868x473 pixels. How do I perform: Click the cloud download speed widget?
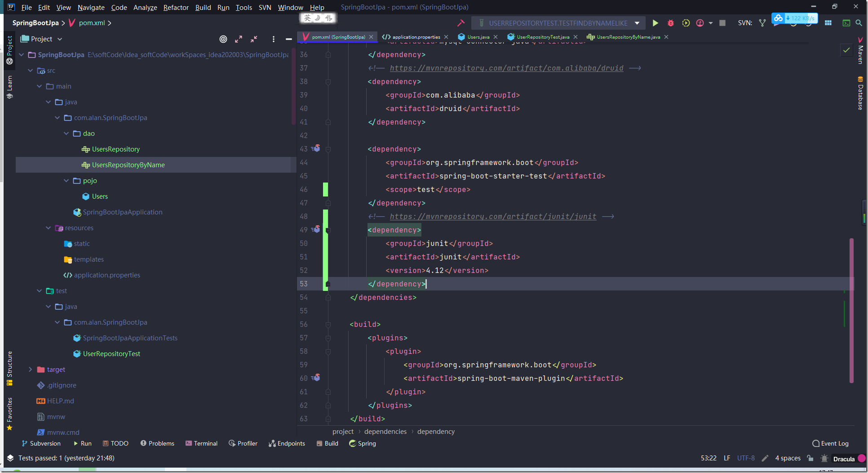point(794,18)
